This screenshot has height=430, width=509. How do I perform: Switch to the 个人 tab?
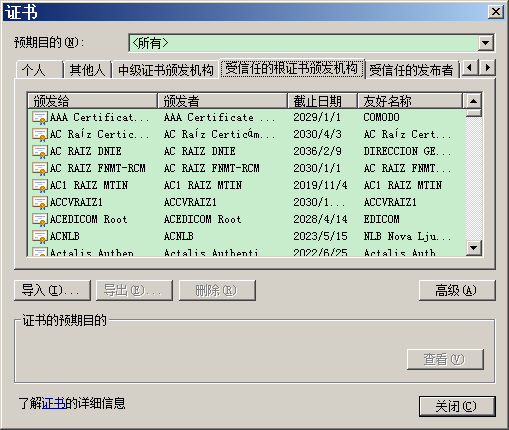pos(39,70)
